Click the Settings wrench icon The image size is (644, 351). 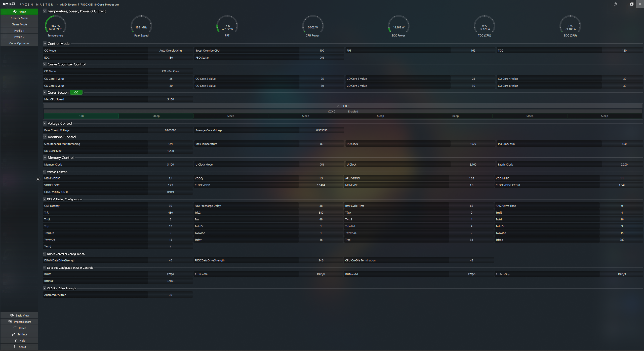point(13,334)
